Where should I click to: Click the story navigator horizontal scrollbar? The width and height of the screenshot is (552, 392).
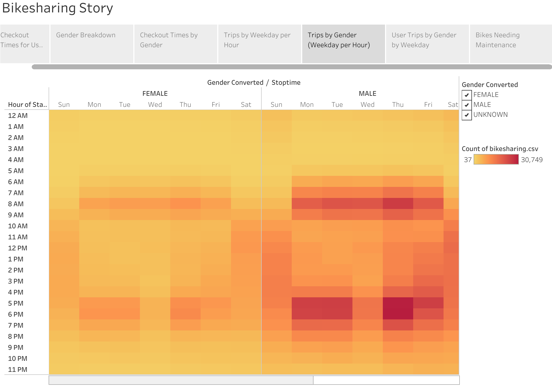coord(291,67)
